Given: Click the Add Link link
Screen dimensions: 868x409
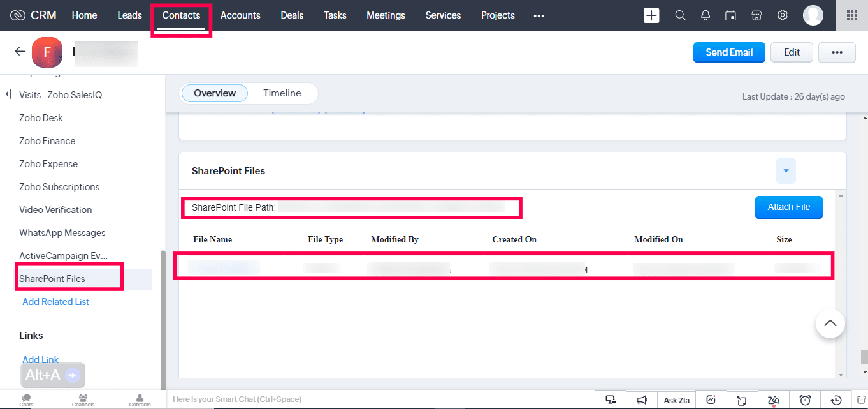Looking at the screenshot, I should coord(40,360).
